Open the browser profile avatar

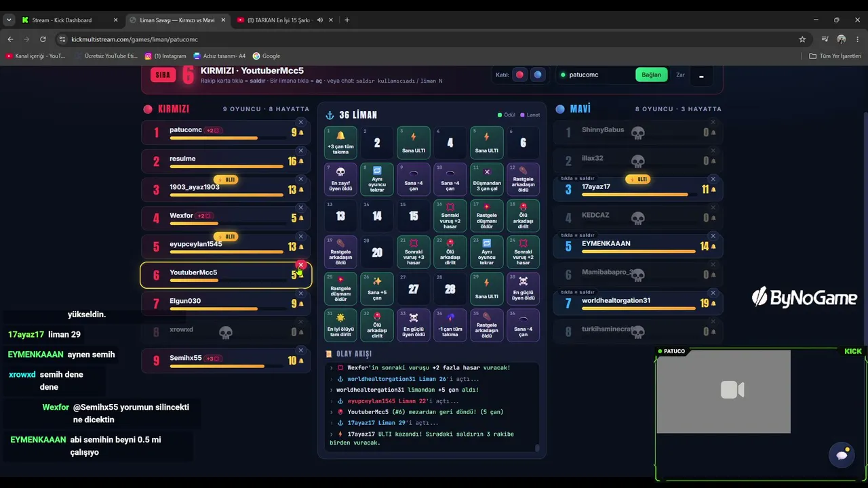click(x=842, y=39)
